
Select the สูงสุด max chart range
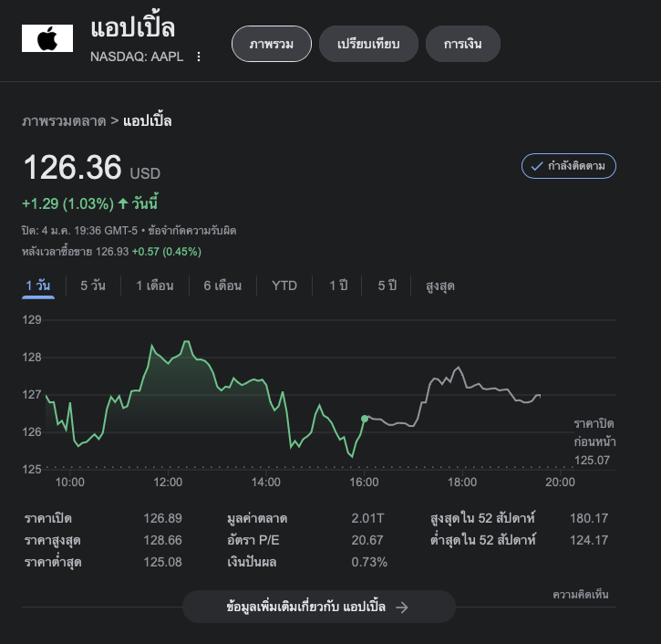[x=440, y=286]
